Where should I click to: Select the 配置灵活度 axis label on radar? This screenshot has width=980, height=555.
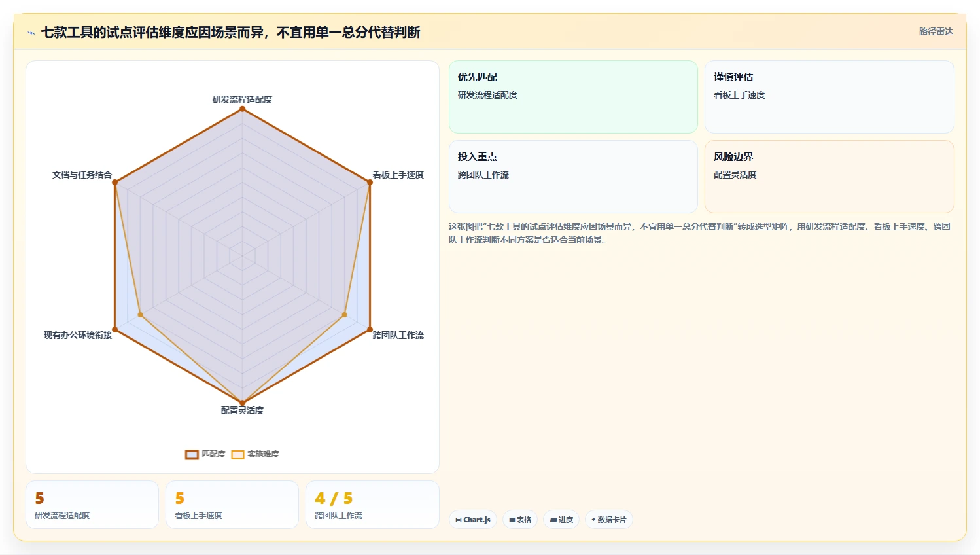click(242, 410)
